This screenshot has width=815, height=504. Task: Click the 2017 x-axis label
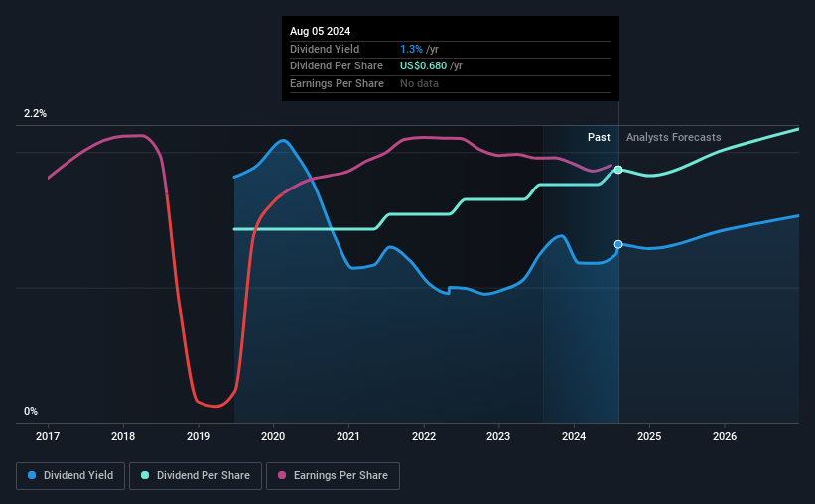(48, 436)
